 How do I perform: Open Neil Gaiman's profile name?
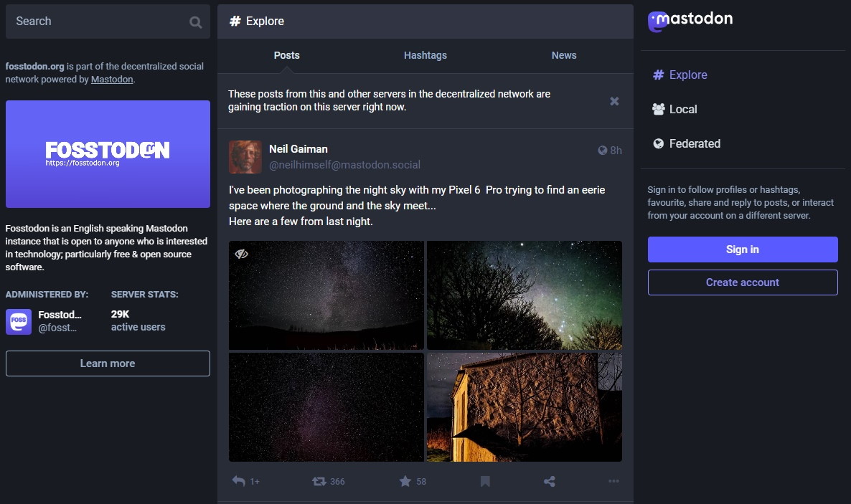click(x=298, y=149)
